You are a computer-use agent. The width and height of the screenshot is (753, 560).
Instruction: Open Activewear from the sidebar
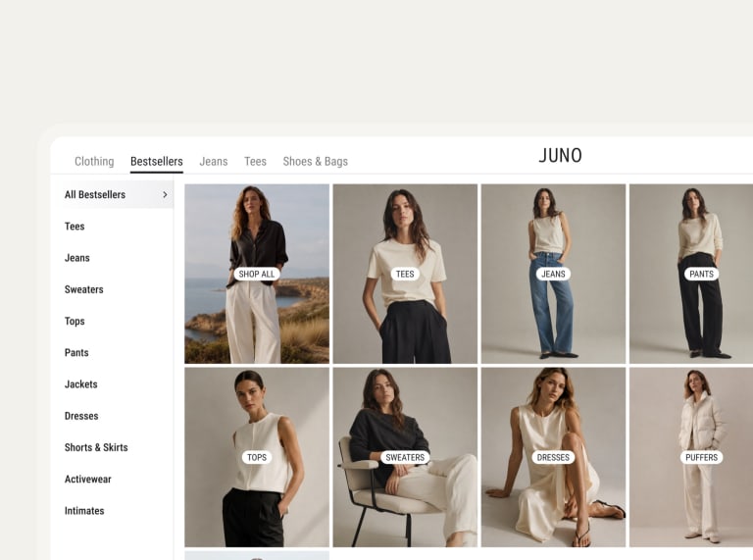(x=88, y=480)
